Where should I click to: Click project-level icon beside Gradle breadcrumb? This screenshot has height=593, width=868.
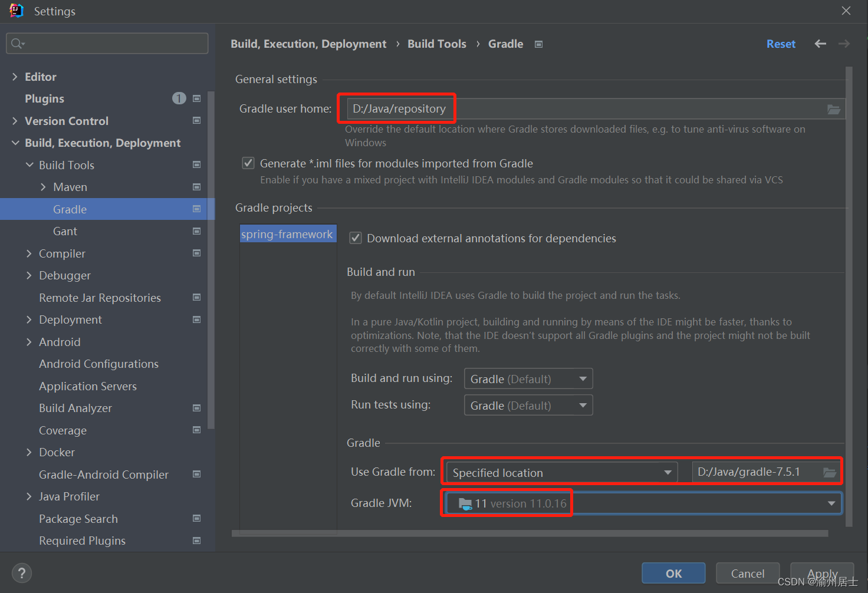[x=538, y=44]
